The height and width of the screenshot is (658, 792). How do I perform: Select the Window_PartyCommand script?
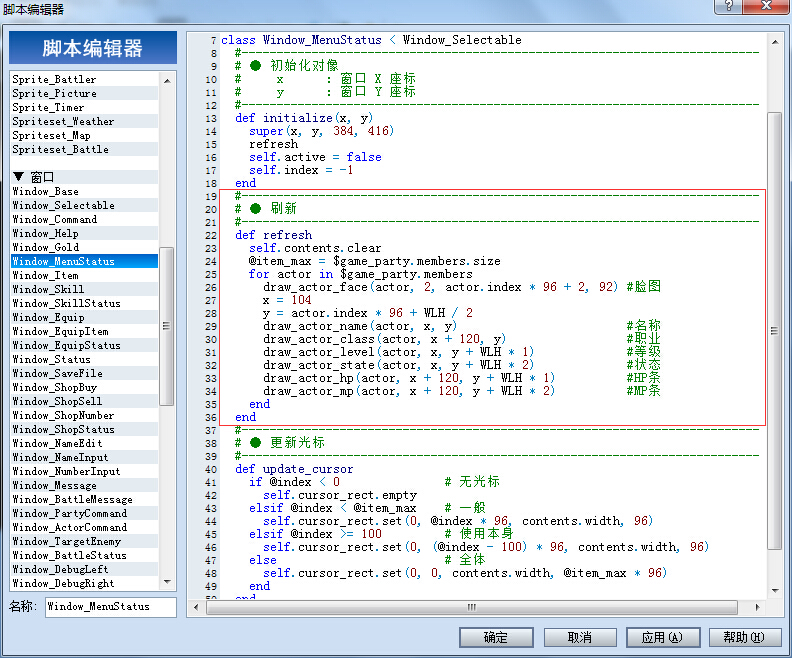click(x=84, y=513)
